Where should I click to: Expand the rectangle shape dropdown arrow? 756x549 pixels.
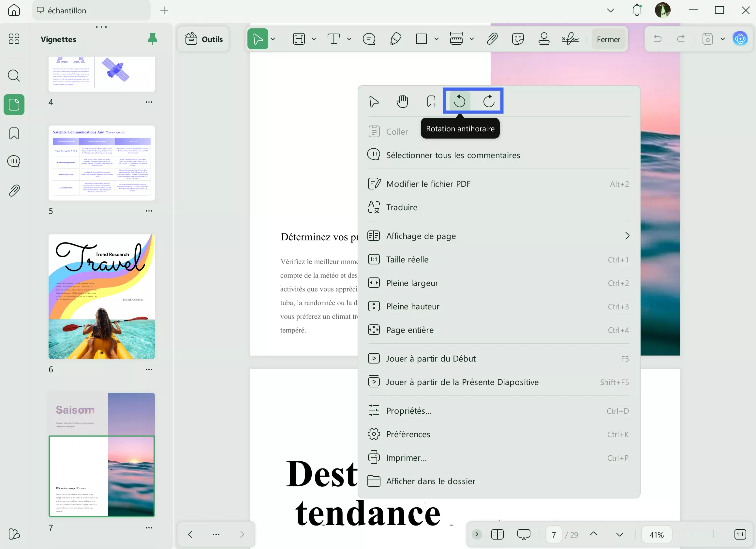point(436,39)
